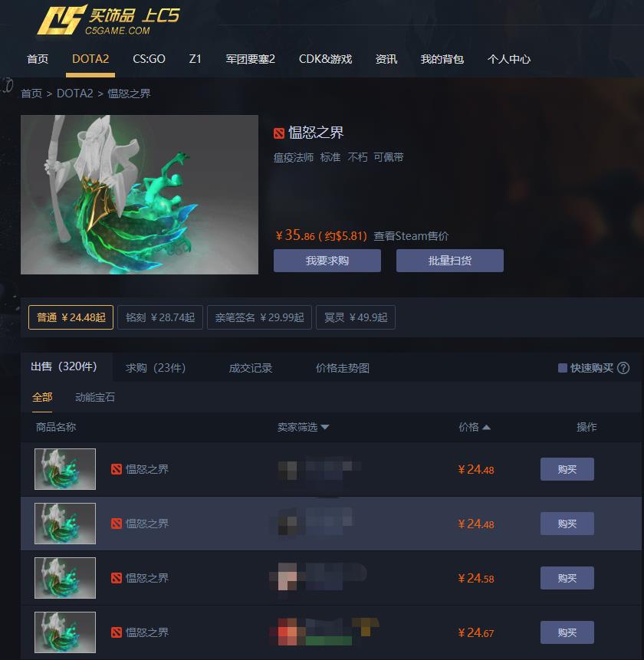
Task: Switch to the 求购 (23件) tab
Action: (156, 368)
